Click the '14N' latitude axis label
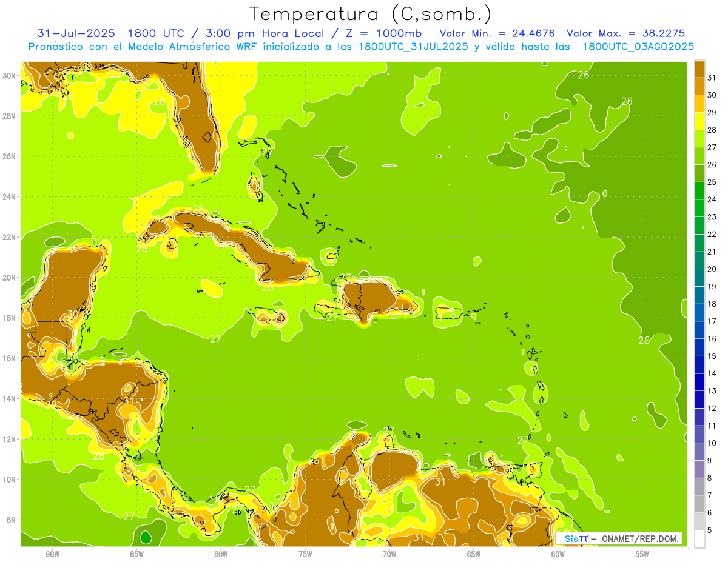728x562 pixels. pos(10,399)
